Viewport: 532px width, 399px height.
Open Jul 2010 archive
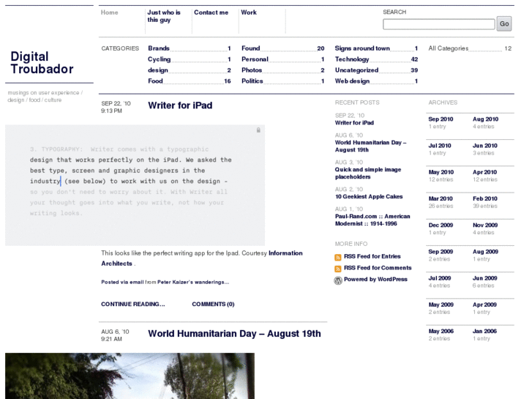[440, 146]
